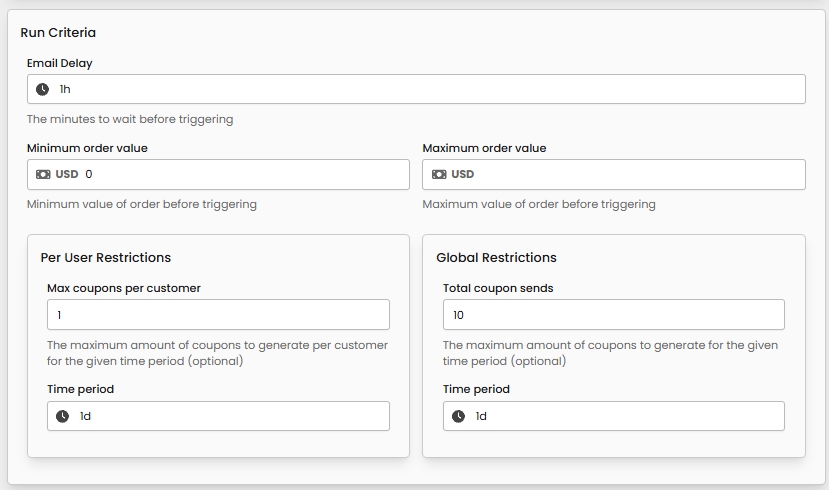
Task: Click the Run Criteria section title
Action: [58, 32]
